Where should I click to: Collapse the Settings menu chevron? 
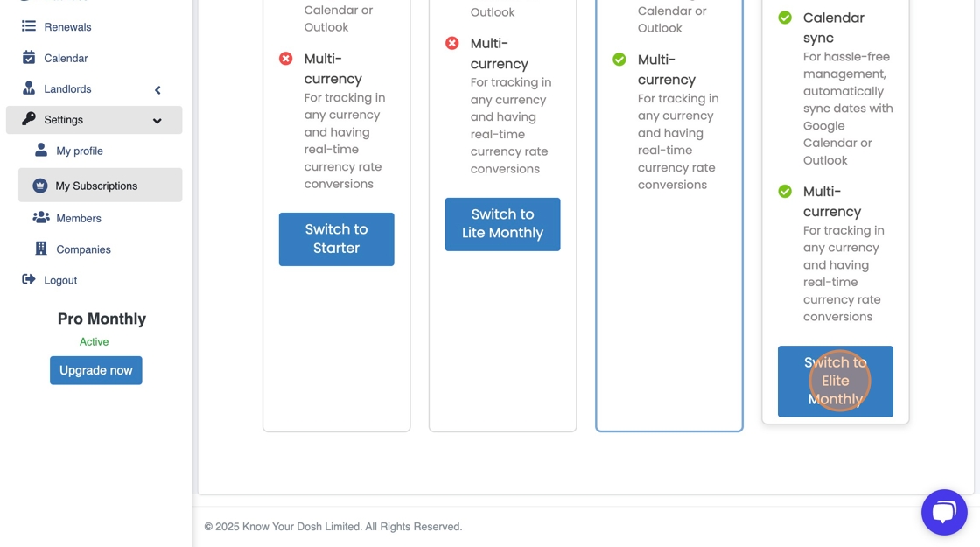157,121
